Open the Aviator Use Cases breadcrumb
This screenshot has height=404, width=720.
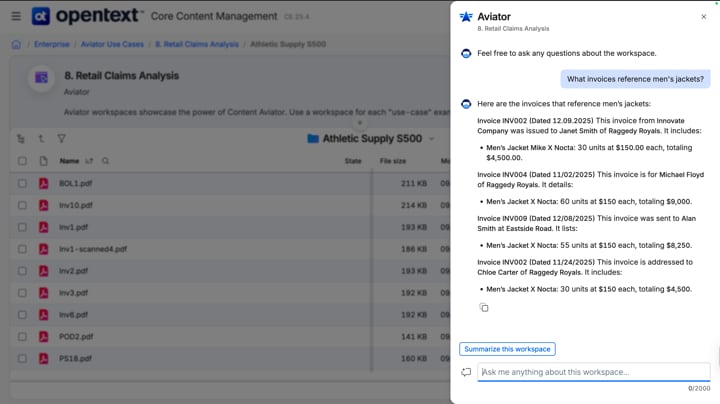coord(112,44)
